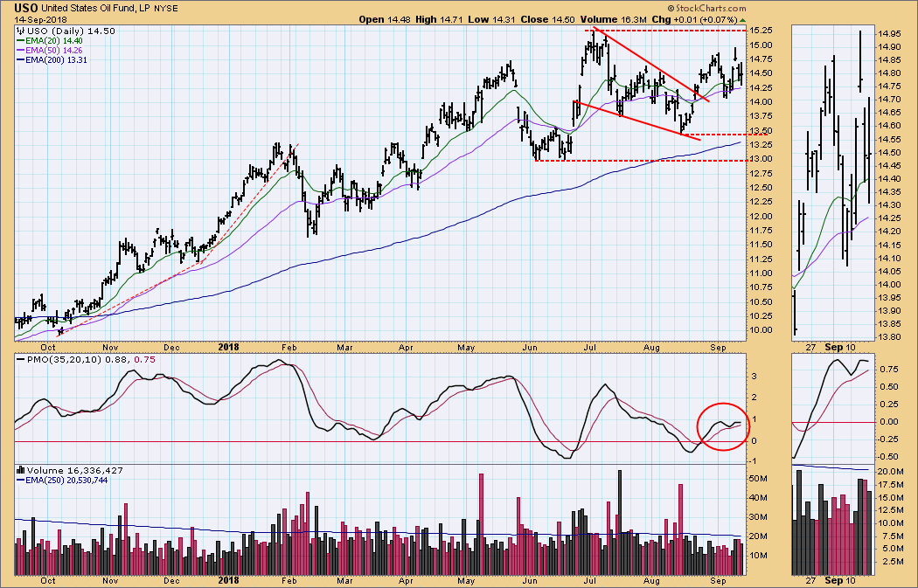Click the USO ticker symbol in the header
This screenshot has width=918, height=588.
point(25,7)
